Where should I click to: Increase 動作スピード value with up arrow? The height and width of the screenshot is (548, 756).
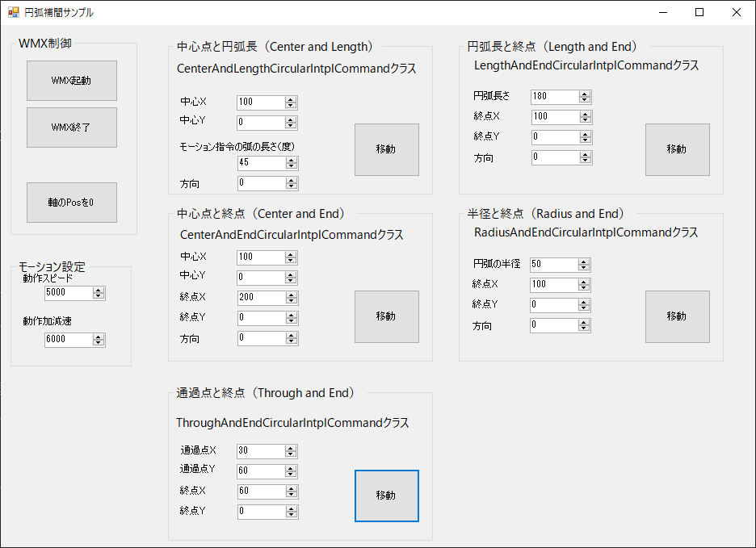click(99, 289)
